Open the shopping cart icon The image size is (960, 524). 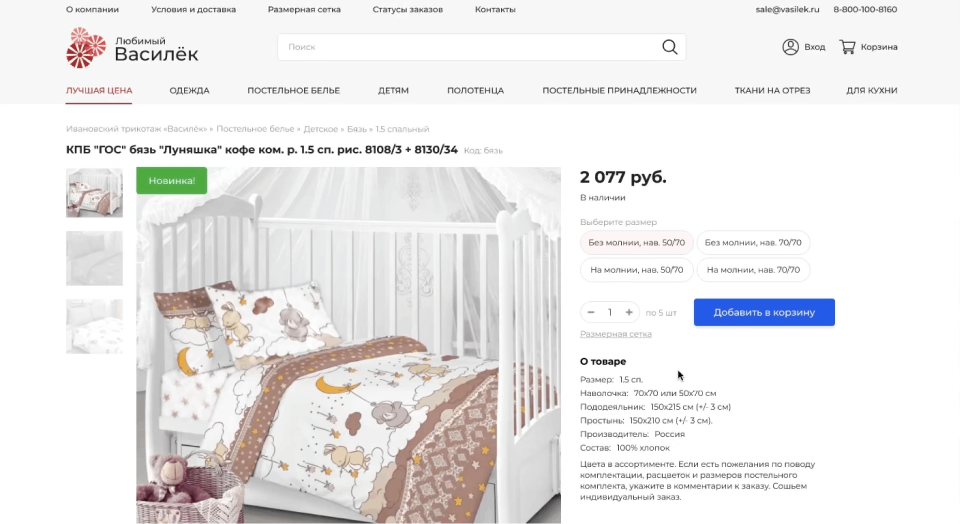[847, 47]
